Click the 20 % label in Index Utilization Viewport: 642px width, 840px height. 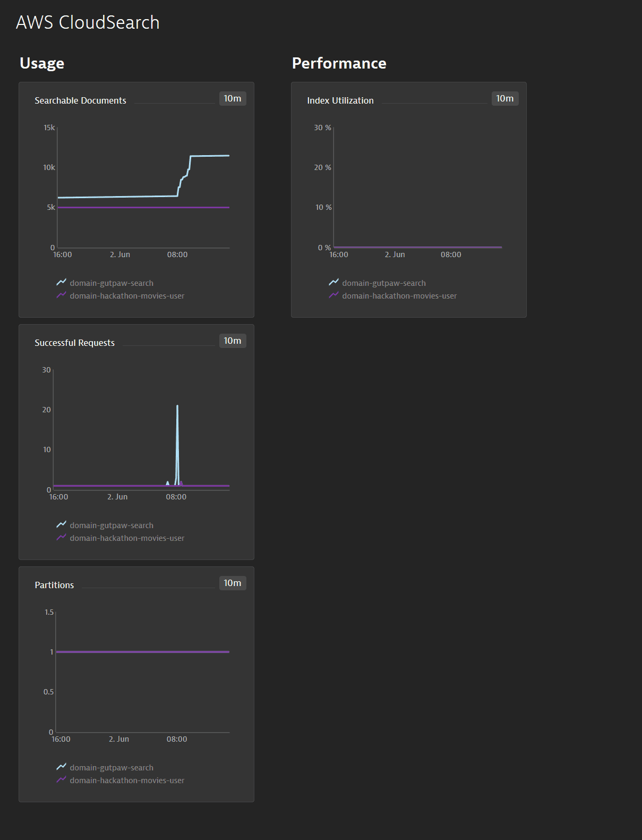click(x=322, y=167)
